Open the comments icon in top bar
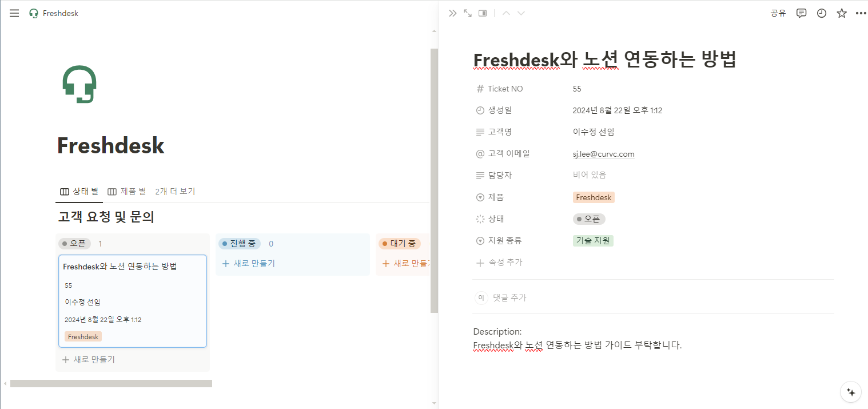The image size is (868, 409). pos(802,13)
